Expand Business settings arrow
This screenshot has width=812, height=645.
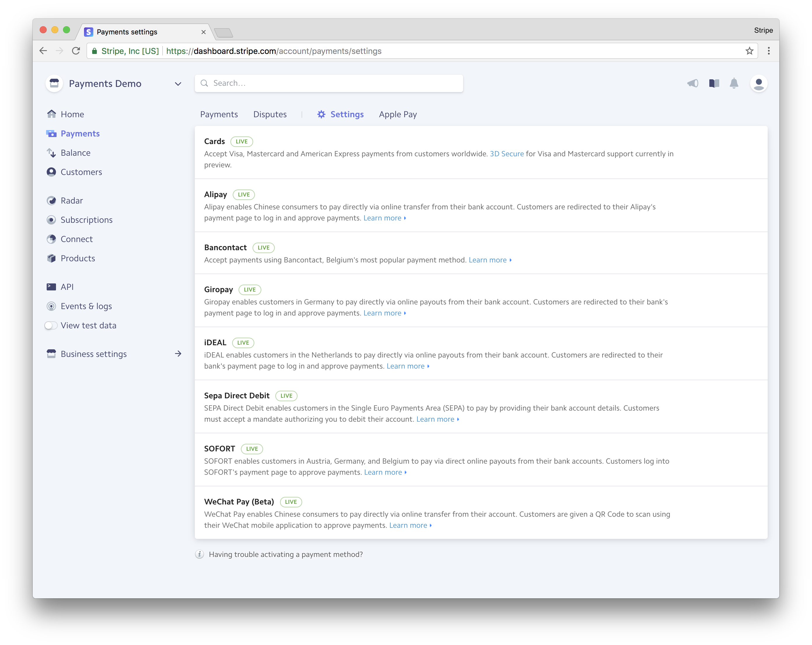178,354
